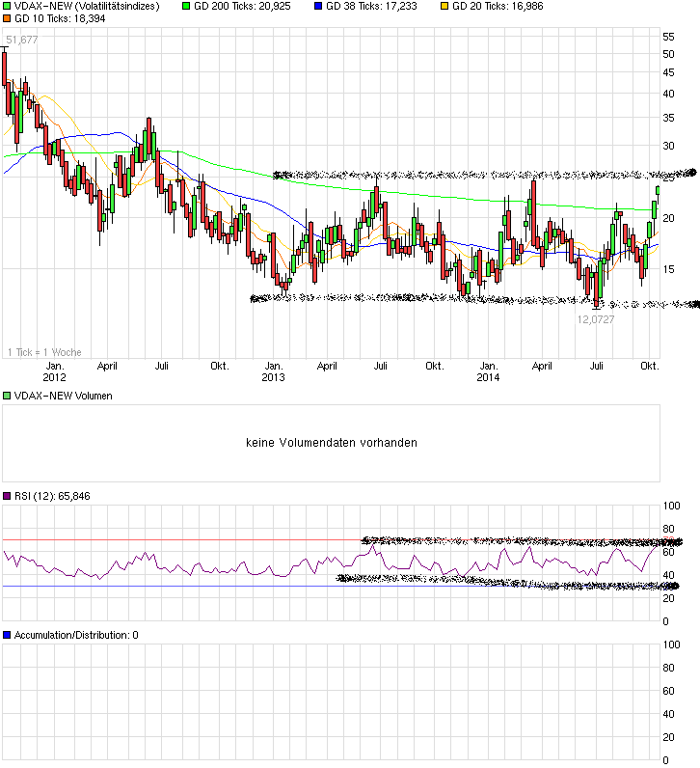Screen dimensions: 700x768
Task: Select the 'GD 20 Ticks: 16,986' label
Action: pos(498,7)
